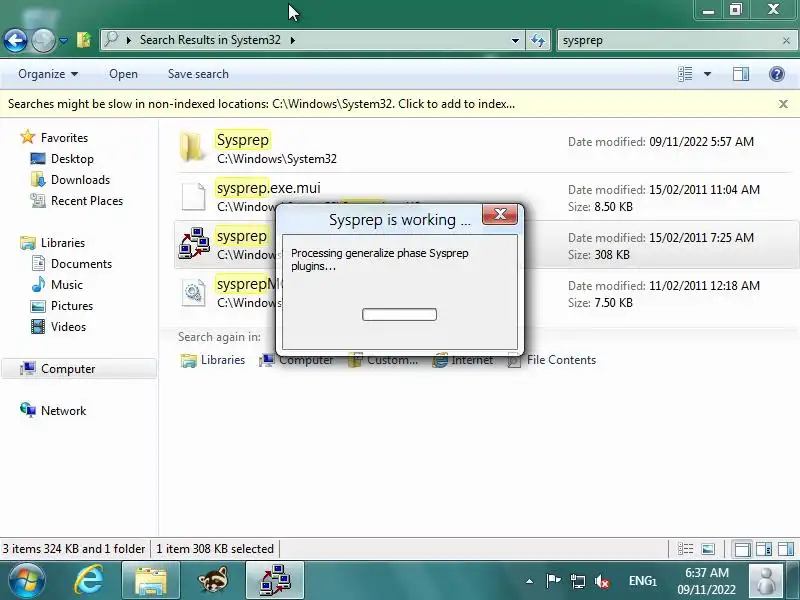The height and width of the screenshot is (600, 800).
Task: Expand the view options dropdown arrow
Action: pyautogui.click(x=708, y=74)
